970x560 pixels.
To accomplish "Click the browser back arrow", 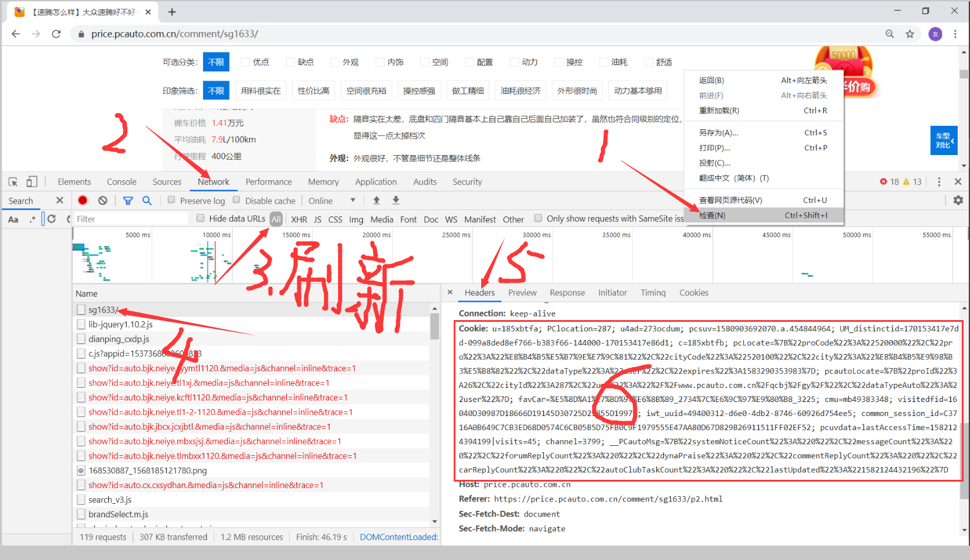I will coord(16,34).
